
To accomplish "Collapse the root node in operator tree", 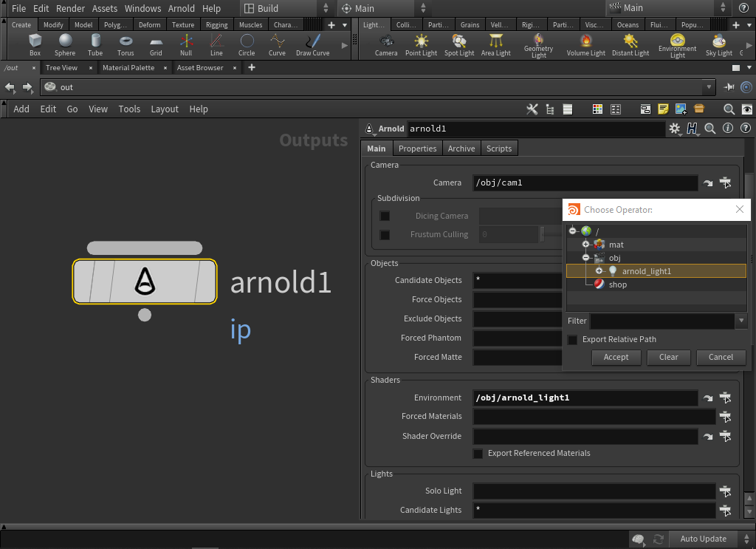I will pos(572,231).
